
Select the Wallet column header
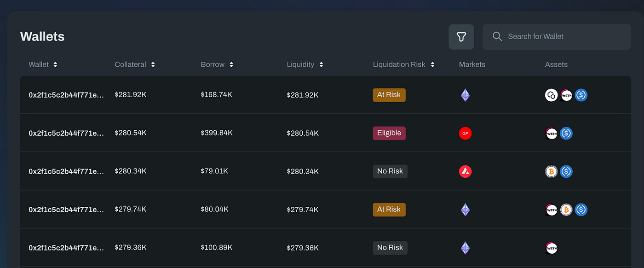tap(39, 64)
